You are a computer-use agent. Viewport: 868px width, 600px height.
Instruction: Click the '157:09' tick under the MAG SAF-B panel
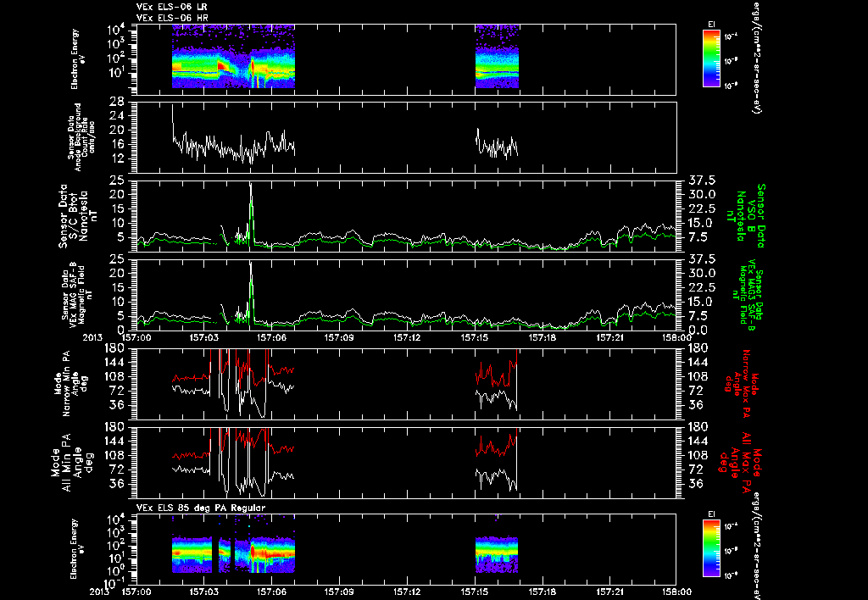point(339,337)
